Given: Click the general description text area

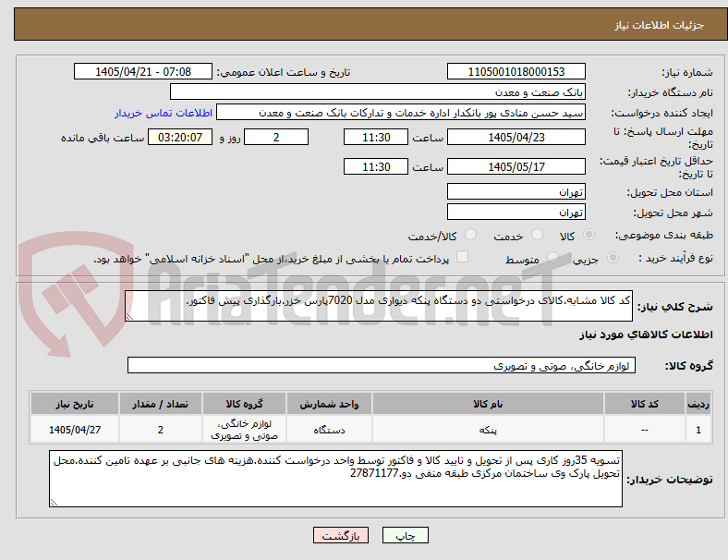Looking at the screenshot, I should [x=379, y=306].
